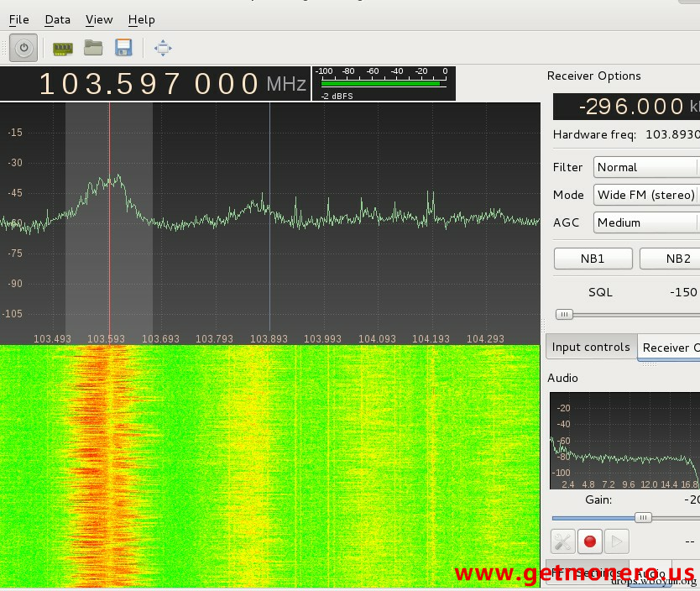Click the 103.597 MHz frequency display
Viewport: 700px width, 591px height.
pyautogui.click(x=151, y=84)
